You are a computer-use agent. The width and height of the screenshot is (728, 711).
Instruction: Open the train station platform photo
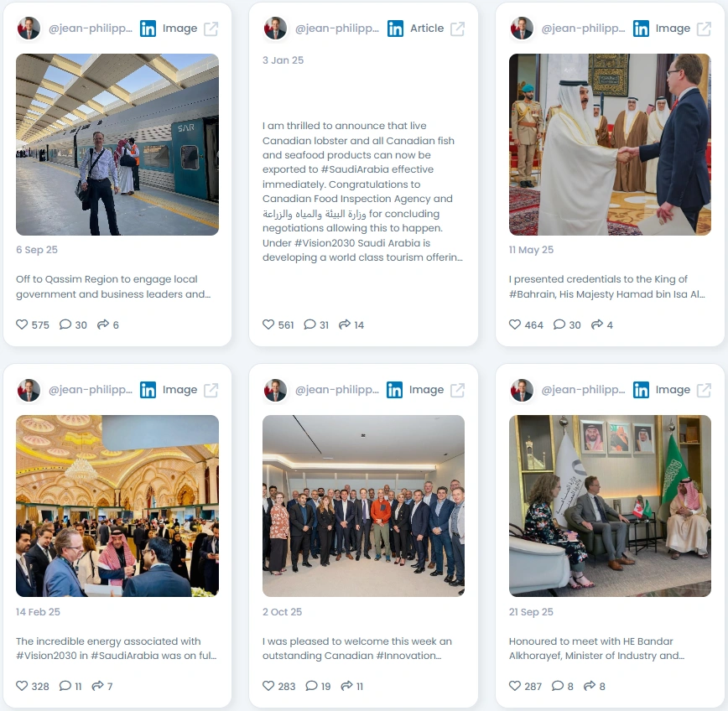117,144
